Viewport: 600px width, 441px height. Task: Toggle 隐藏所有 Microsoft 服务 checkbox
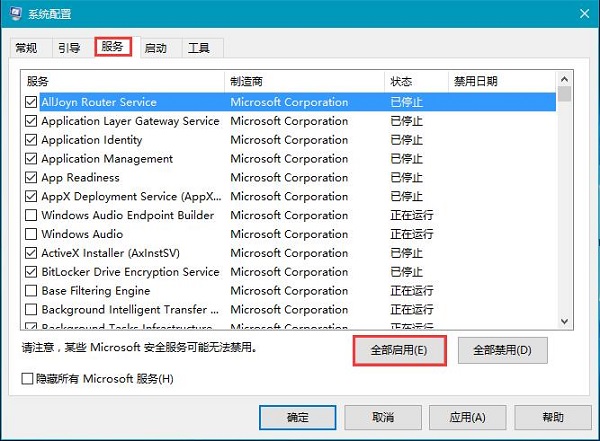click(x=28, y=379)
